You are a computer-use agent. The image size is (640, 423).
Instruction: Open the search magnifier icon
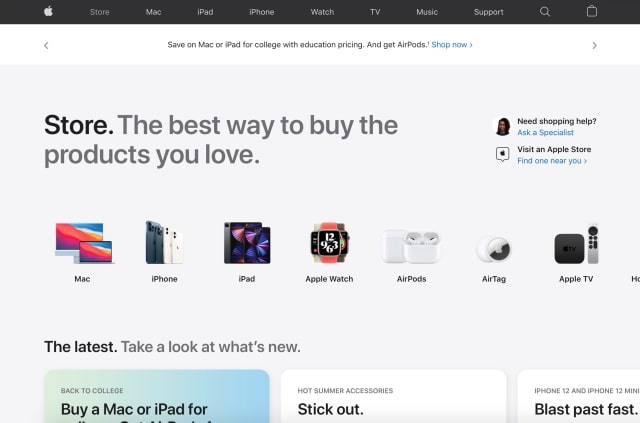tap(545, 11)
